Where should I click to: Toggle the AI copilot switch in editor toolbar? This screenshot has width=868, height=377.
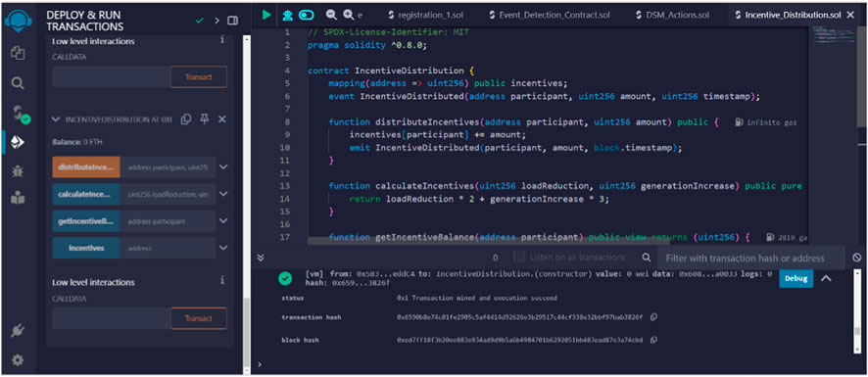306,16
